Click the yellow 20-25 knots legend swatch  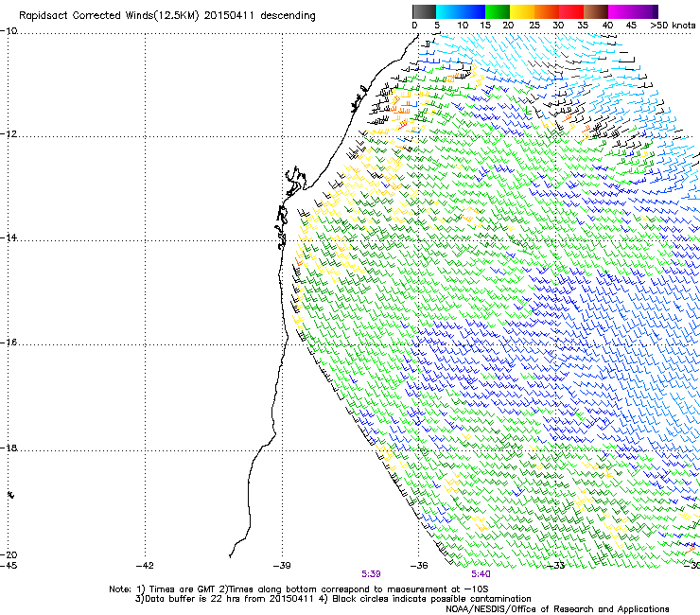click(x=522, y=11)
